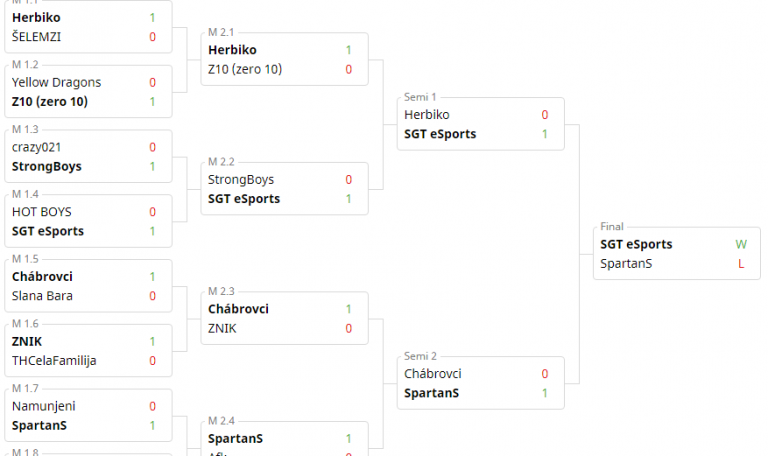
Task: Click Herbiko in match M 2.1
Action: [x=232, y=50]
